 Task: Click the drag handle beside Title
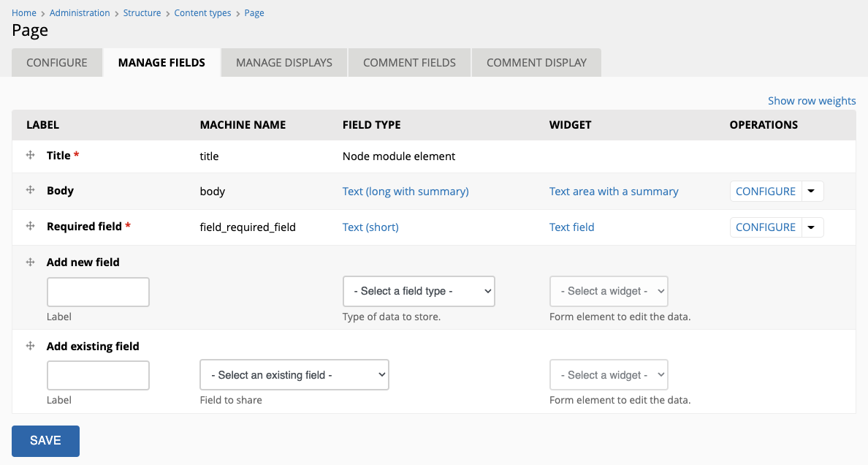tap(30, 155)
